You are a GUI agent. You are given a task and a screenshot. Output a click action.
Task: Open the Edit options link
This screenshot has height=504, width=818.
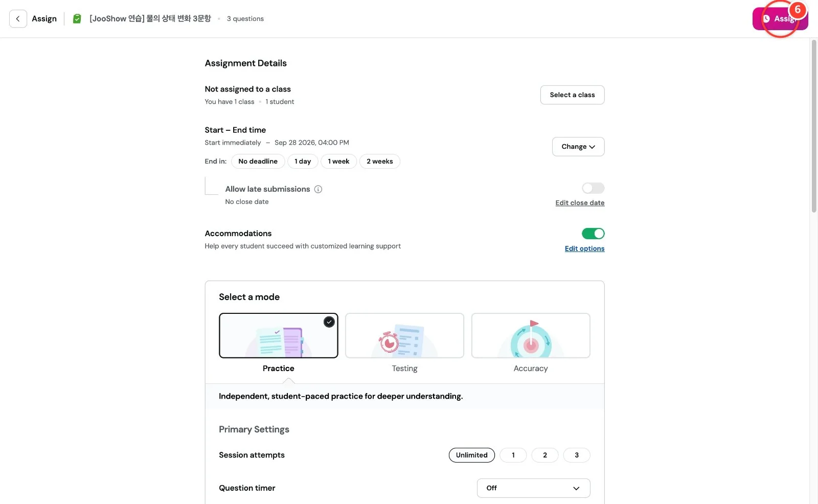pyautogui.click(x=584, y=249)
